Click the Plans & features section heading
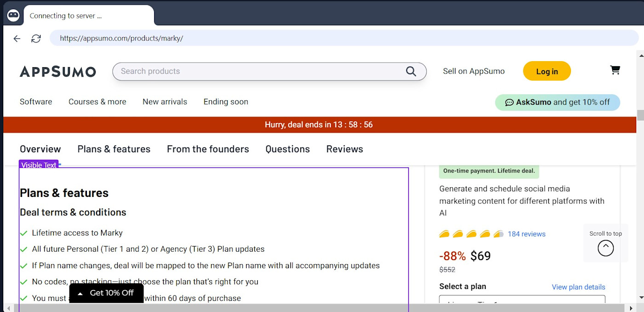644x312 pixels. pos(64,193)
